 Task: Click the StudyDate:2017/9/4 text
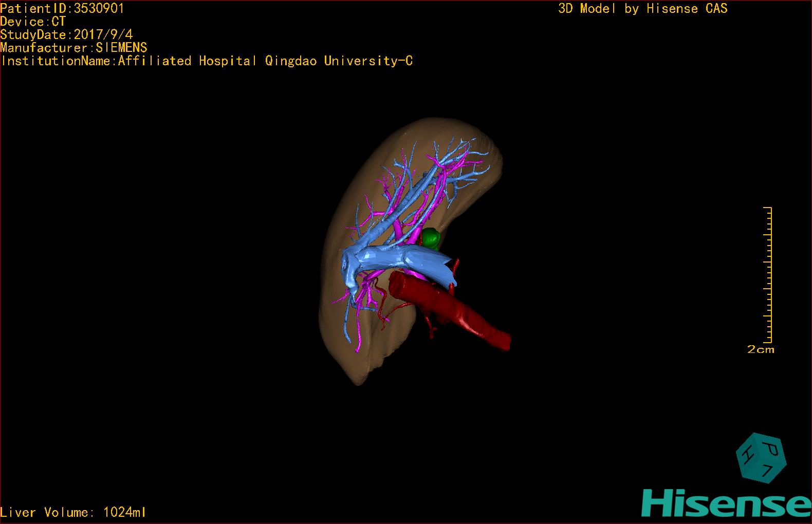point(66,35)
